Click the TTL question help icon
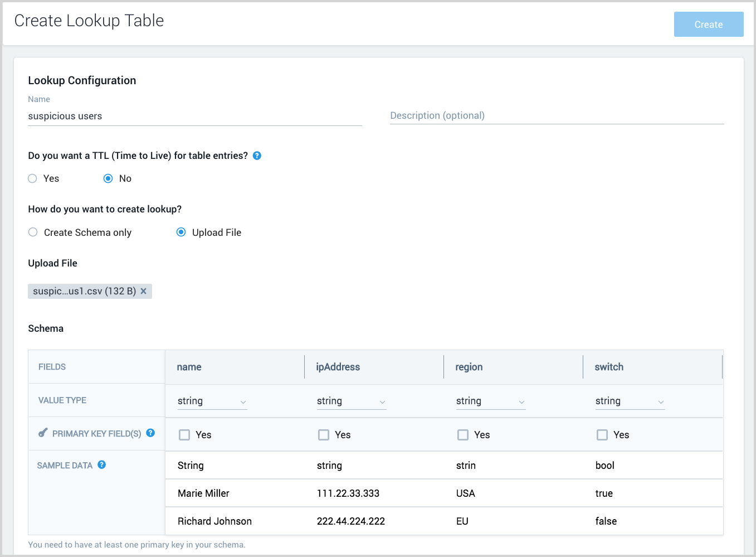The width and height of the screenshot is (756, 557). click(x=257, y=156)
